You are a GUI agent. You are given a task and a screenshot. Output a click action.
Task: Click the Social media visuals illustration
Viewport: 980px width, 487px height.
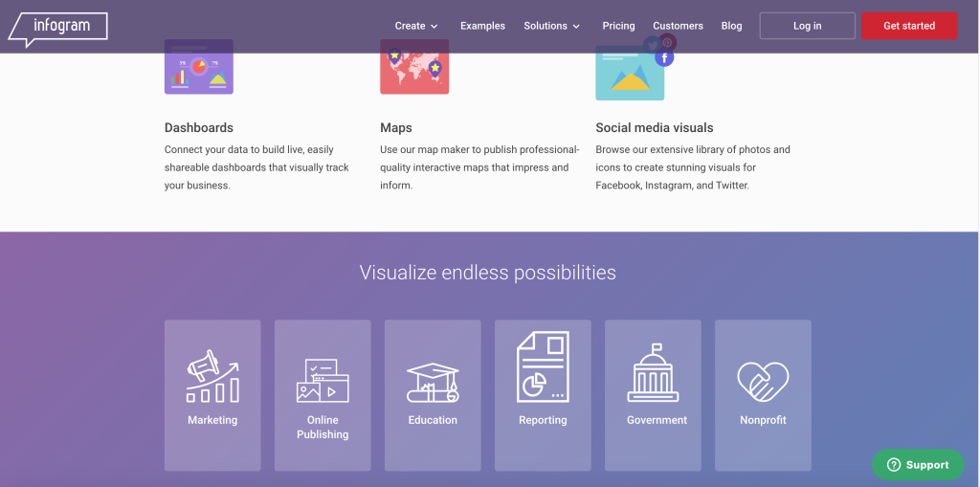pos(630,73)
